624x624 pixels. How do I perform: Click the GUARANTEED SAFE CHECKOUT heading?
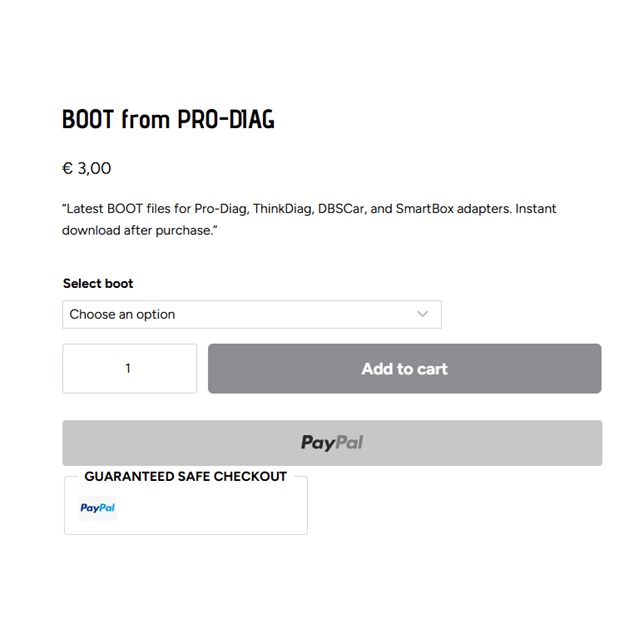(x=185, y=476)
